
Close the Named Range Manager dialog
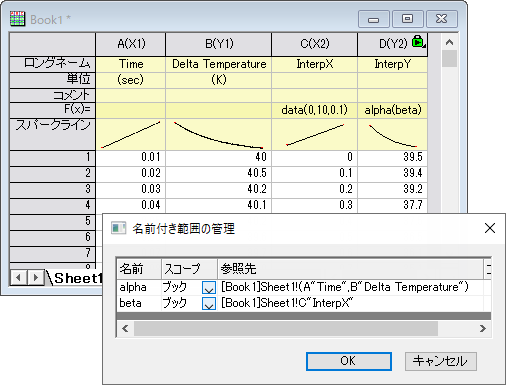click(490, 228)
